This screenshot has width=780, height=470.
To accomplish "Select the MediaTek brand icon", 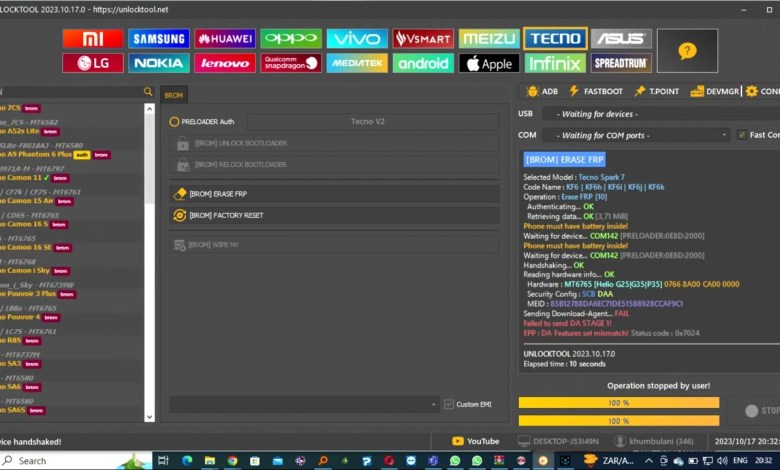I will tap(357, 63).
